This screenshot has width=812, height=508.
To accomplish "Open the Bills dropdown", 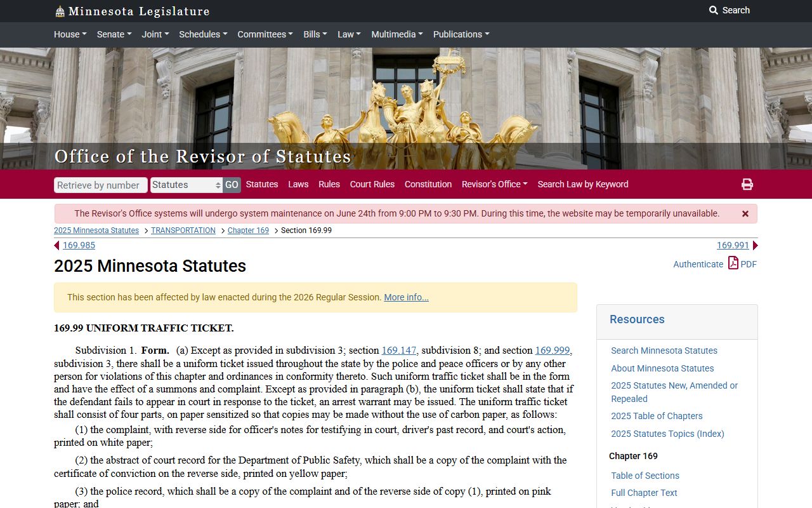I will point(315,34).
